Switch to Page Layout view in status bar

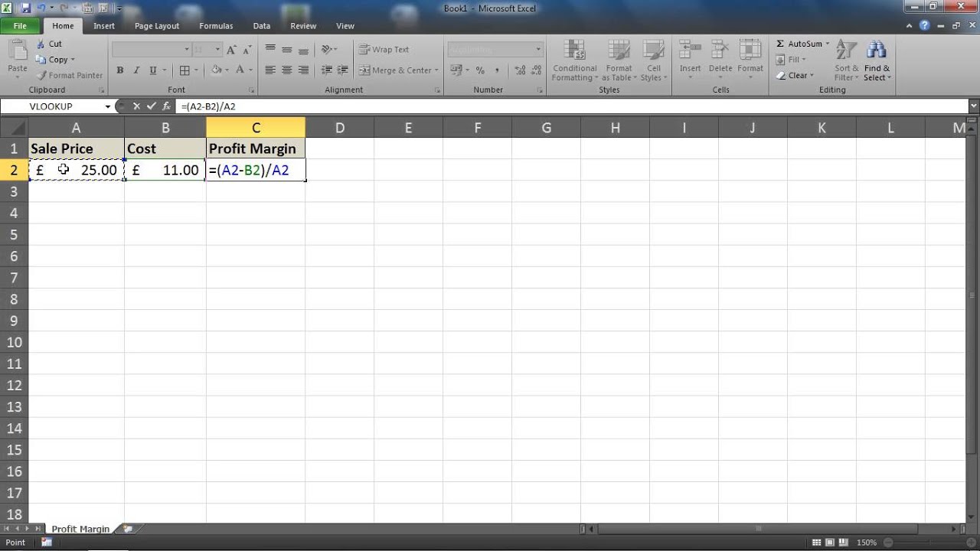831,543
